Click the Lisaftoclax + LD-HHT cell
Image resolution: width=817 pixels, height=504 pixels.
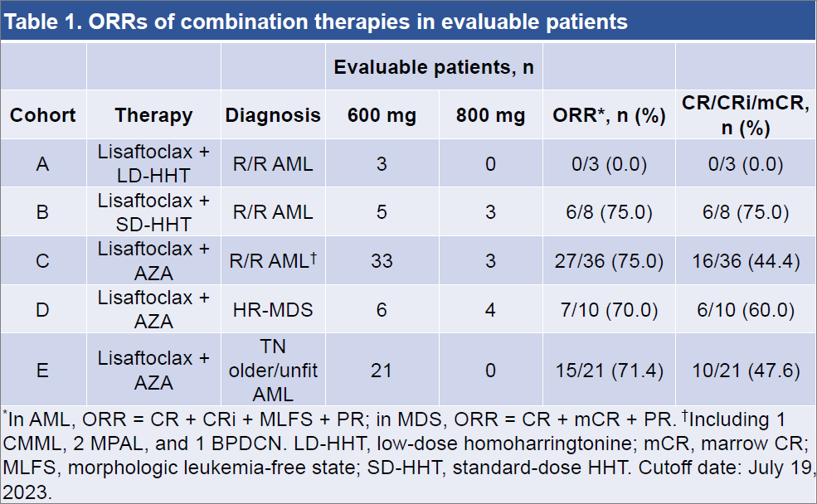[x=153, y=164]
